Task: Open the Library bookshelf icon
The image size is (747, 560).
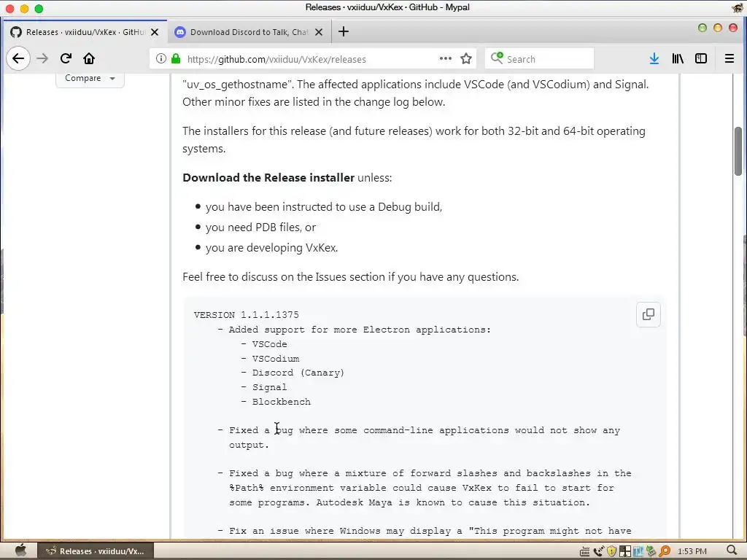Action: pos(678,58)
